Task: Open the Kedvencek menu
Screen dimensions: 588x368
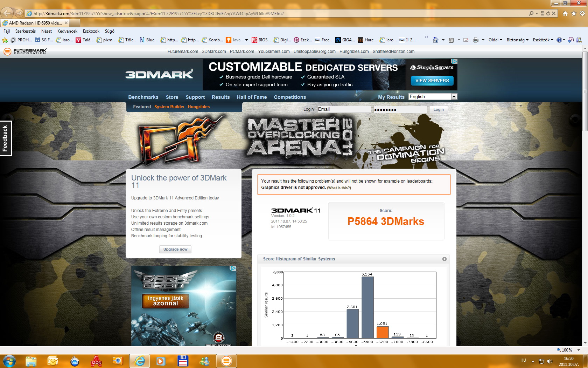Action: pyautogui.click(x=67, y=31)
